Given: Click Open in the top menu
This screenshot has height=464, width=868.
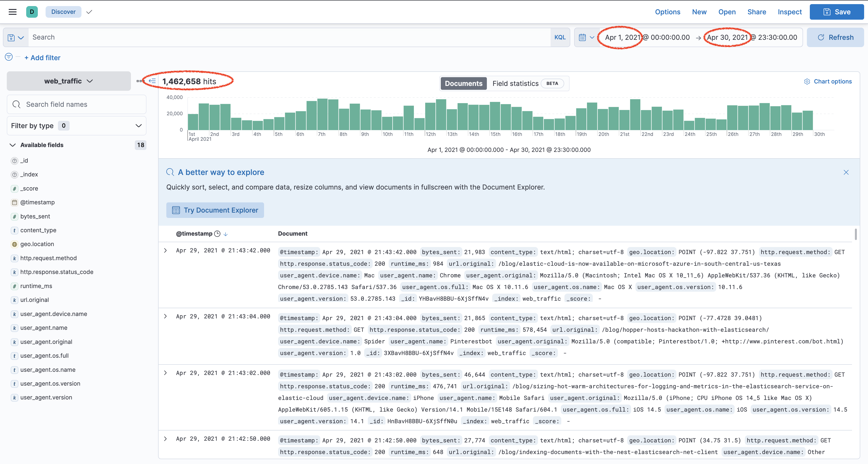Looking at the screenshot, I should [727, 12].
